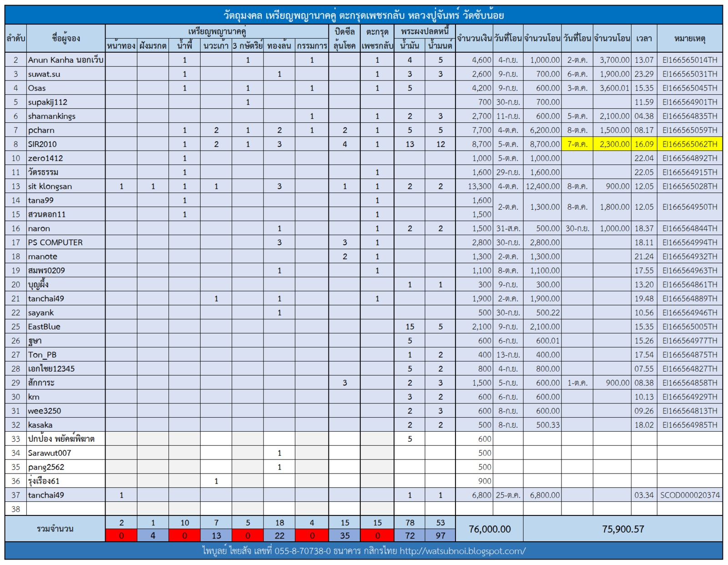Click the 'Sarawut007' name cell
Screen dimensions: 728x565
66,453
